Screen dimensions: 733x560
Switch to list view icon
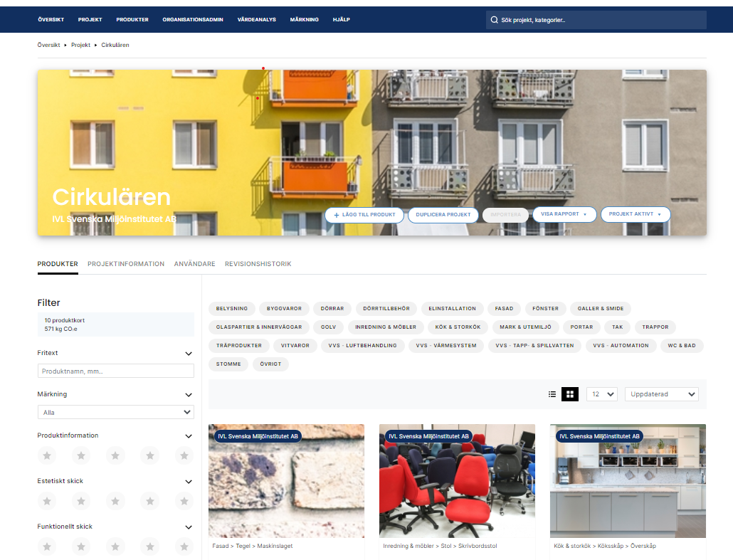[x=552, y=394]
